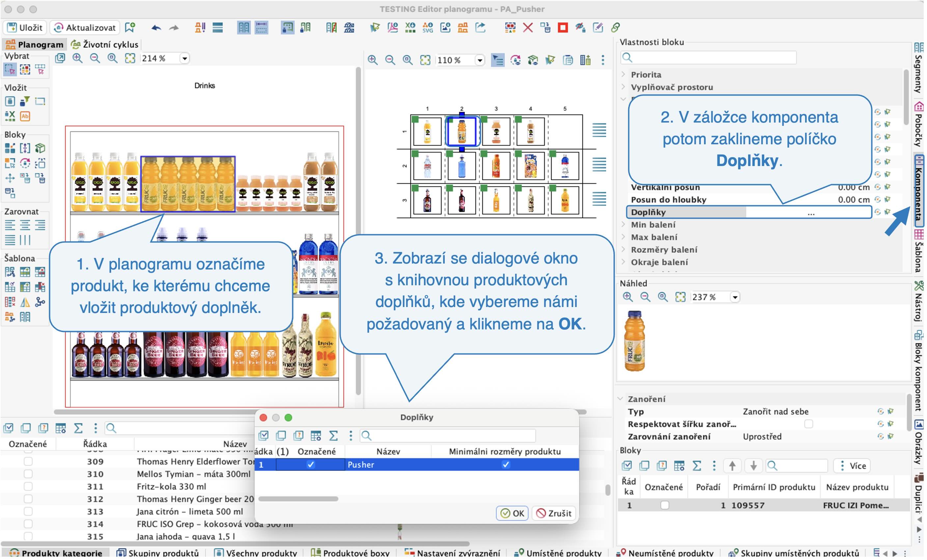927x560 pixels.
Task: Click the Doplňky ellipsis property field
Action: (x=808, y=212)
